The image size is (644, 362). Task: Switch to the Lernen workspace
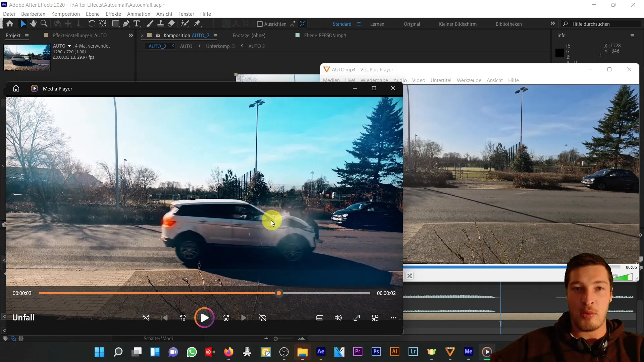(377, 24)
